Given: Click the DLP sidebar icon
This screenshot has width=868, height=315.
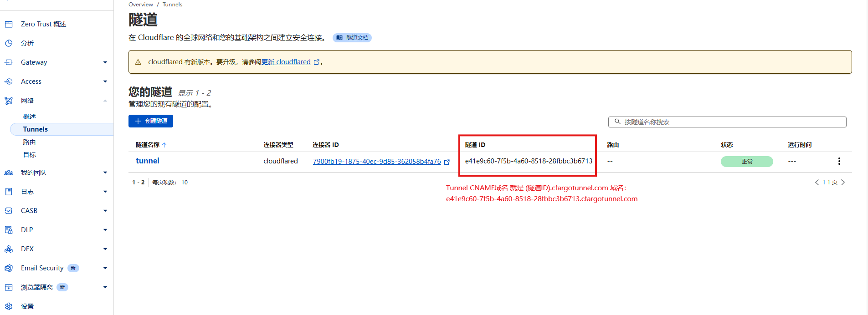Looking at the screenshot, I should [x=9, y=230].
